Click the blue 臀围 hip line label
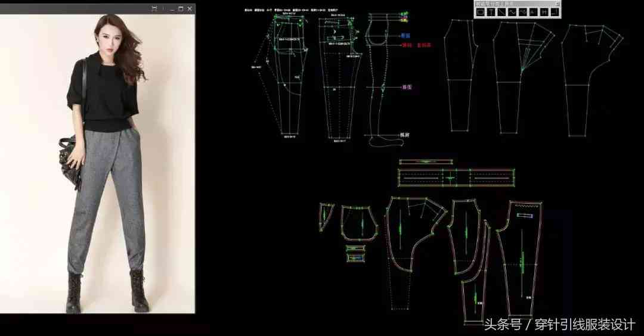644x336 pixels. (406, 36)
